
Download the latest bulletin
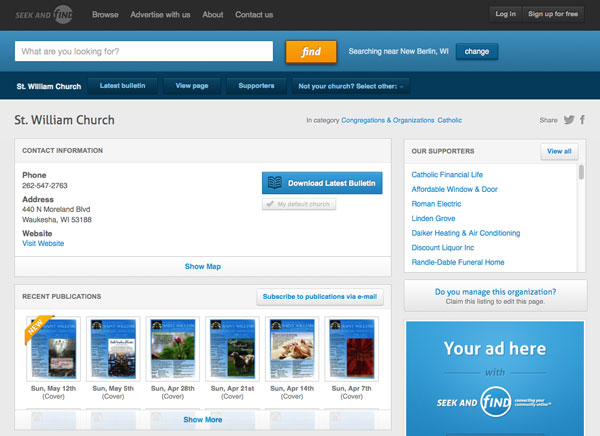[322, 183]
